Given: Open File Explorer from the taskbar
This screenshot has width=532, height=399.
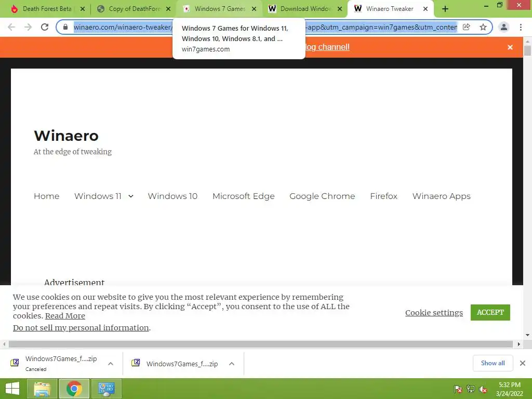Looking at the screenshot, I should tap(42, 389).
